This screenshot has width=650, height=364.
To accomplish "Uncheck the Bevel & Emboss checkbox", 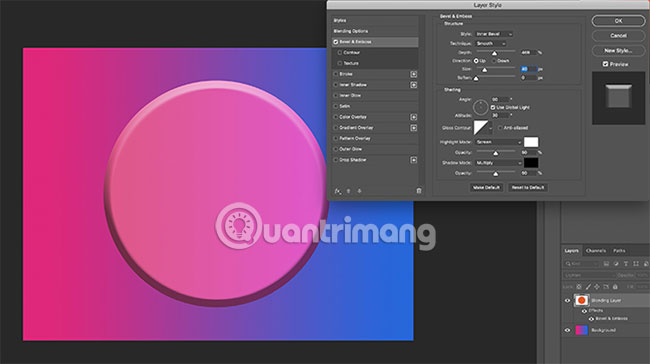I will pos(336,42).
